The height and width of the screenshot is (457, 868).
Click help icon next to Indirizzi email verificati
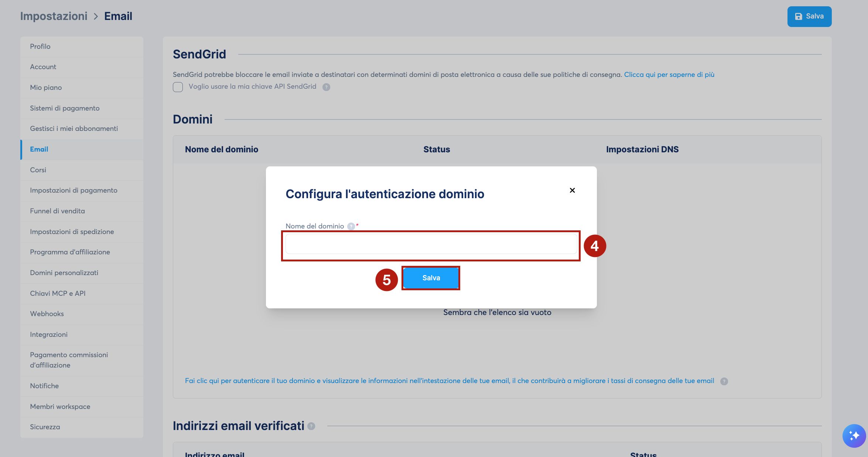point(311,426)
